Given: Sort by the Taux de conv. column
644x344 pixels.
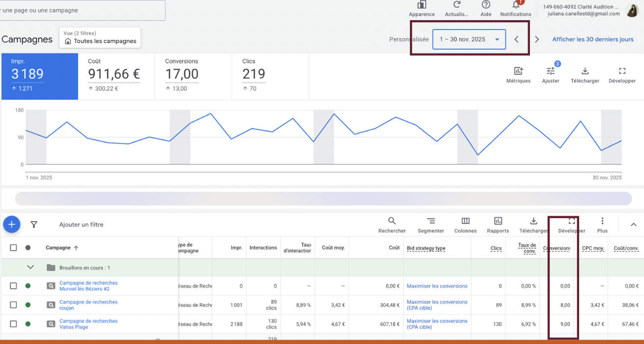Looking at the screenshot, I should (527, 248).
